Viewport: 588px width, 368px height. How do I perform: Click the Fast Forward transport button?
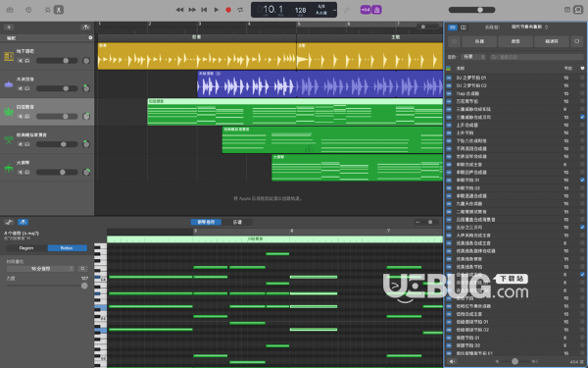click(192, 10)
